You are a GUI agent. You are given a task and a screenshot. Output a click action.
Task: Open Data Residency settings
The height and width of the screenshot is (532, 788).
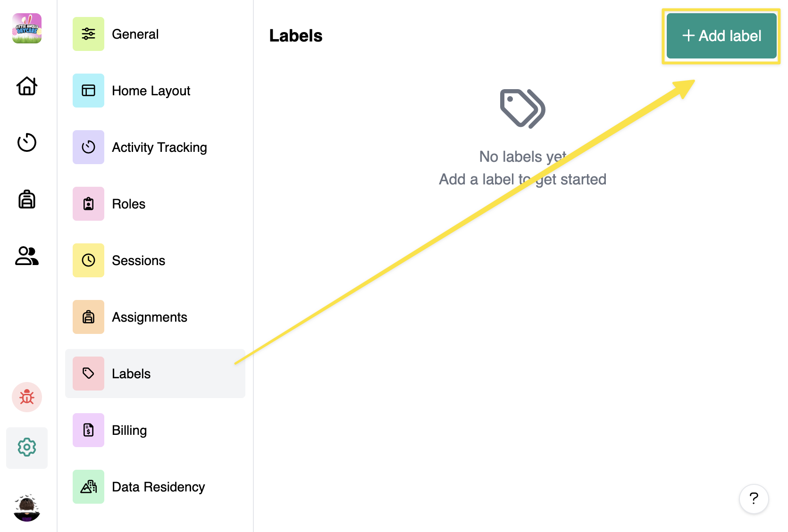point(159,487)
